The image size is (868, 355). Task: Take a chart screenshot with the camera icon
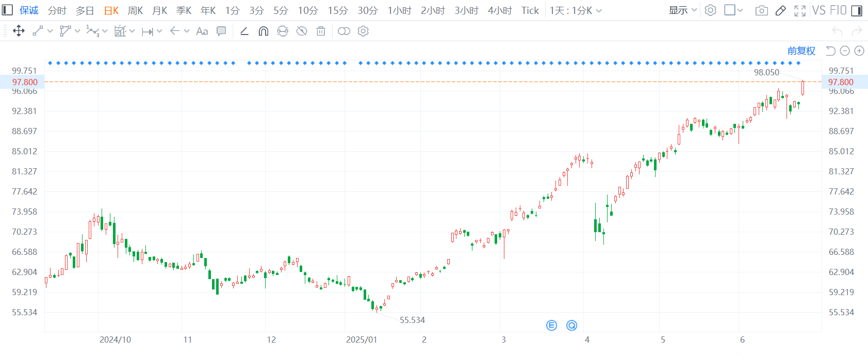(x=761, y=10)
